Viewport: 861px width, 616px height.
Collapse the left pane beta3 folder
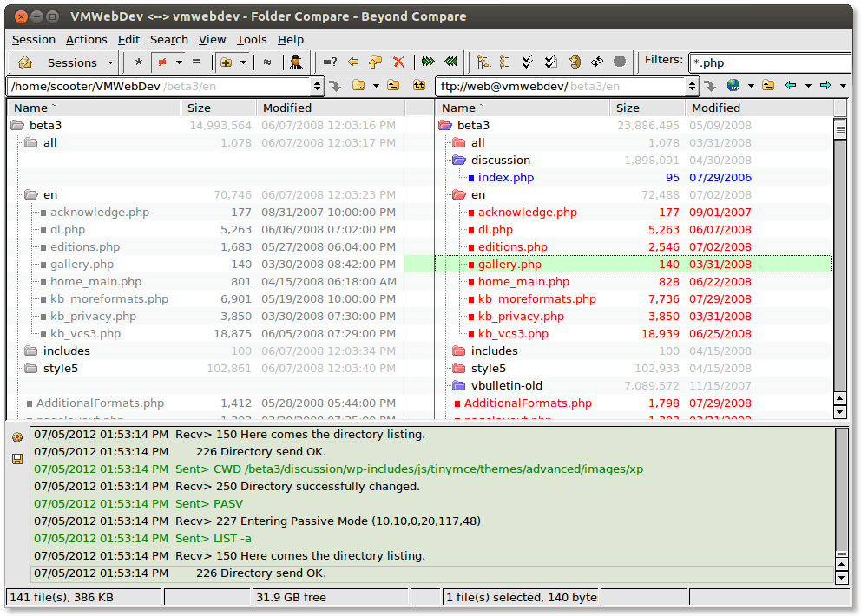pos(17,126)
